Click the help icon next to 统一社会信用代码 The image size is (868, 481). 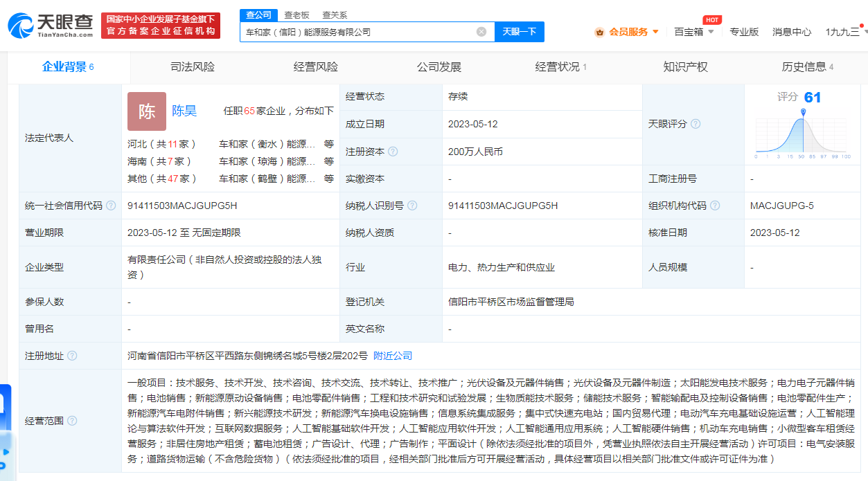(111, 206)
